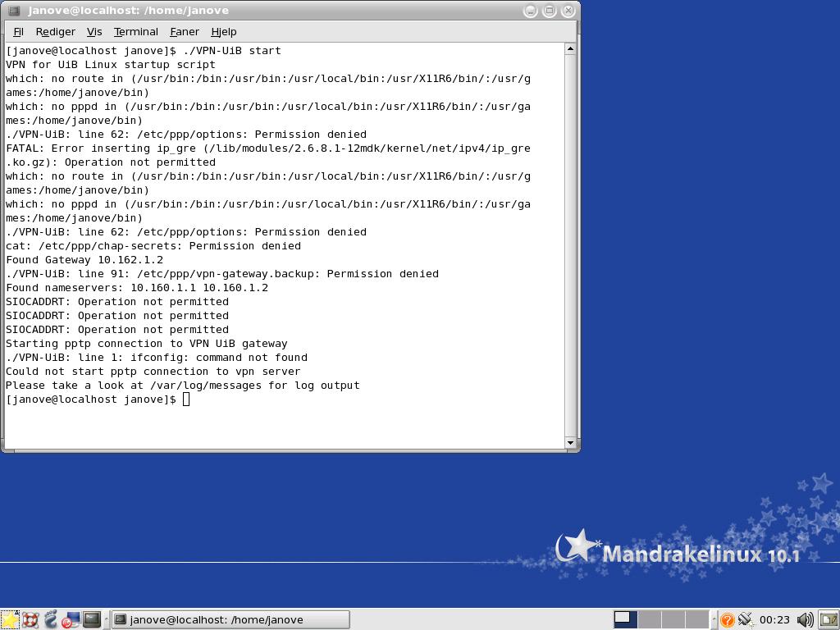Click the 'cat: /etc/ppp/chap-secrets: Permission denied' line

pos(153,246)
